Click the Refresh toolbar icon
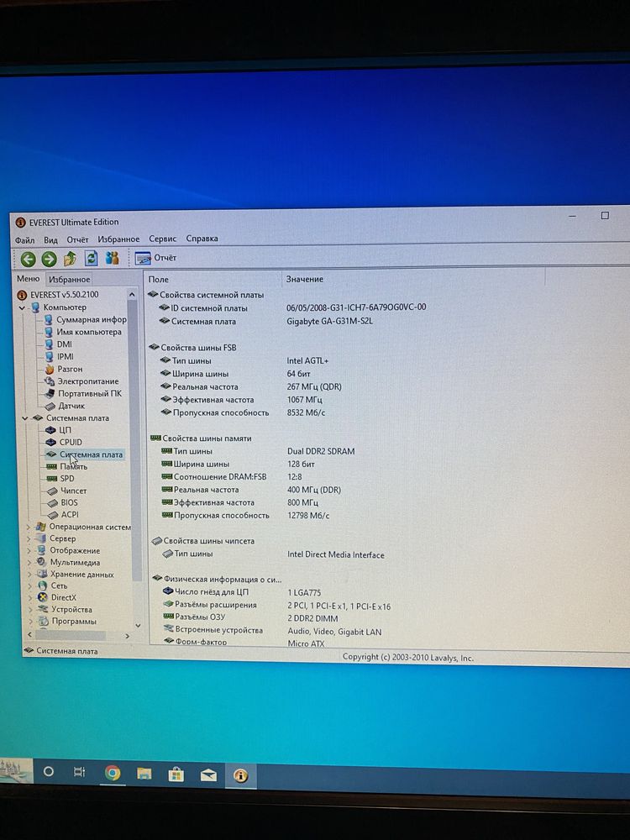The width and height of the screenshot is (630, 840). click(91, 258)
